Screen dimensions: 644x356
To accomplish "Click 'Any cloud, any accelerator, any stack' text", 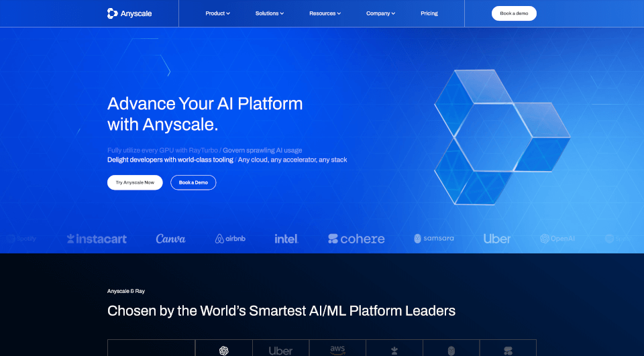I will pyautogui.click(x=292, y=160).
